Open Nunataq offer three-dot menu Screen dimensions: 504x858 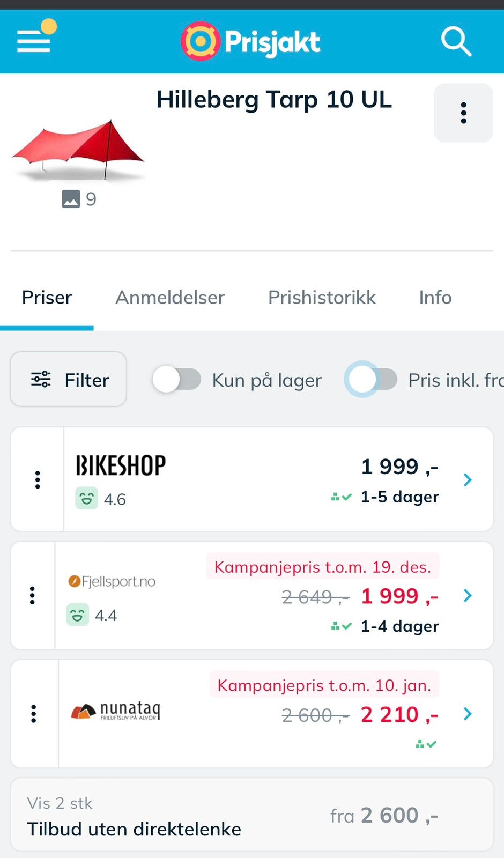coord(34,714)
